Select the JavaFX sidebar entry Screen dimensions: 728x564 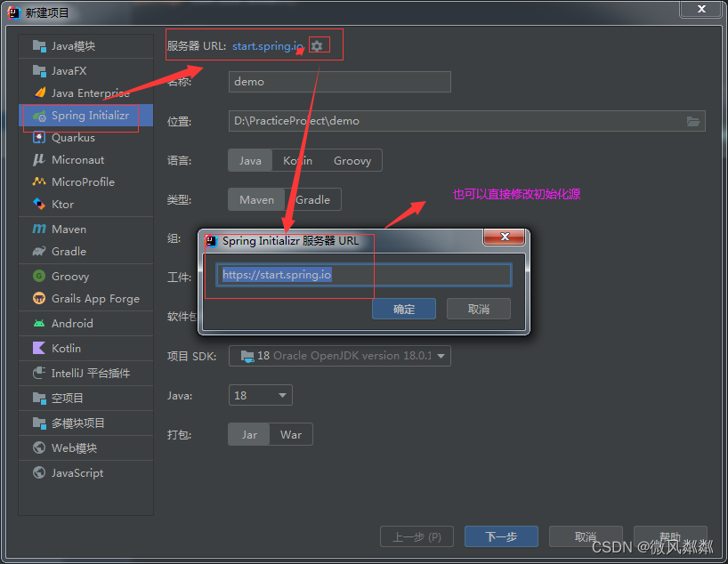coord(86,70)
